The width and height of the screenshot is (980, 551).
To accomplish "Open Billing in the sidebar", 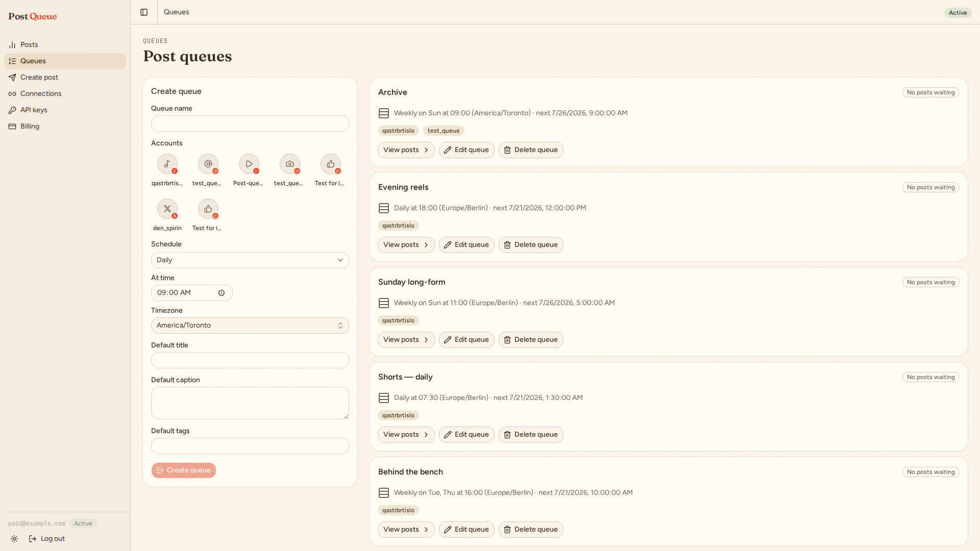I will coord(65,127).
